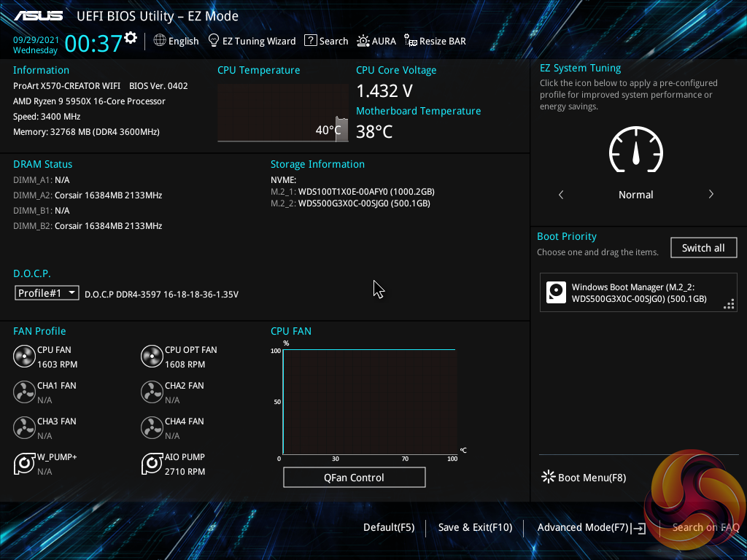The image size is (747, 560).
Task: Open the date and time settings gear
Action: tap(131, 38)
